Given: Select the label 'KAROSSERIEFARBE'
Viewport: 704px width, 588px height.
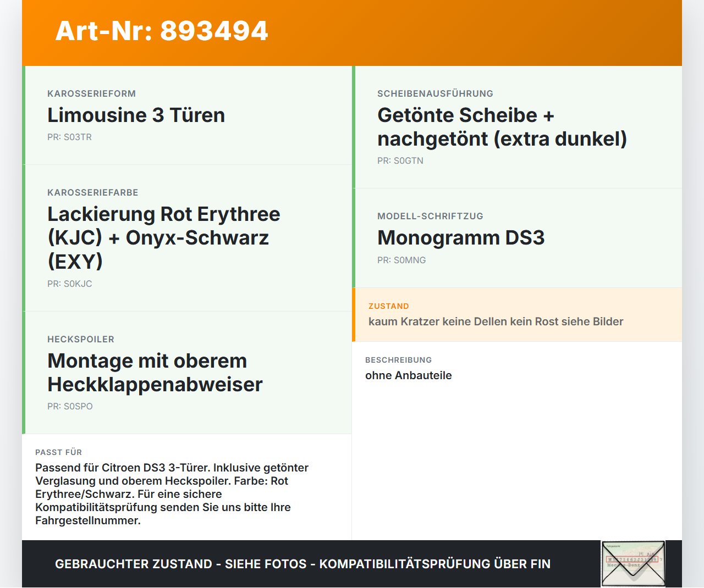Looking at the screenshot, I should (92, 192).
